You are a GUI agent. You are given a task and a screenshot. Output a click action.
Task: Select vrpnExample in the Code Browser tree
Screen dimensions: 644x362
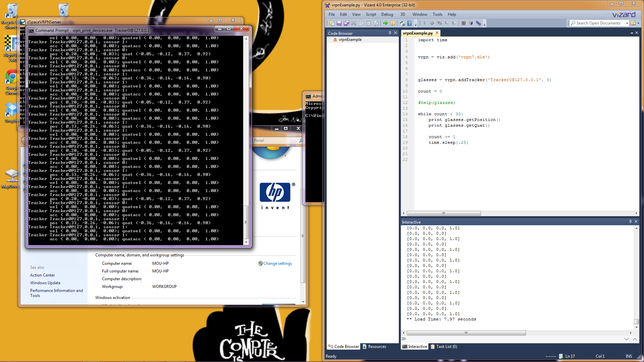tap(350, 40)
